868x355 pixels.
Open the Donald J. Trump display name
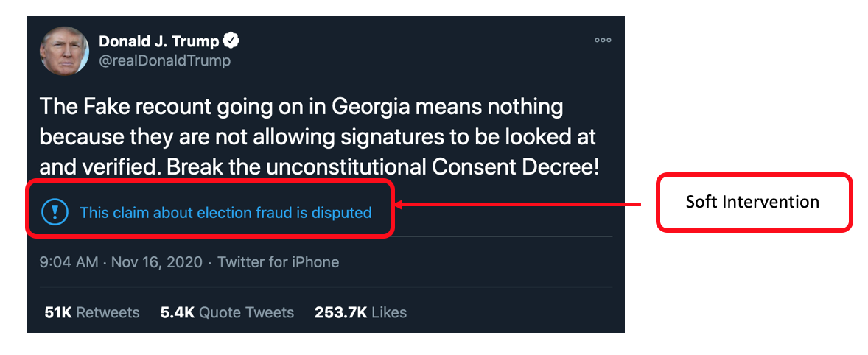159,41
